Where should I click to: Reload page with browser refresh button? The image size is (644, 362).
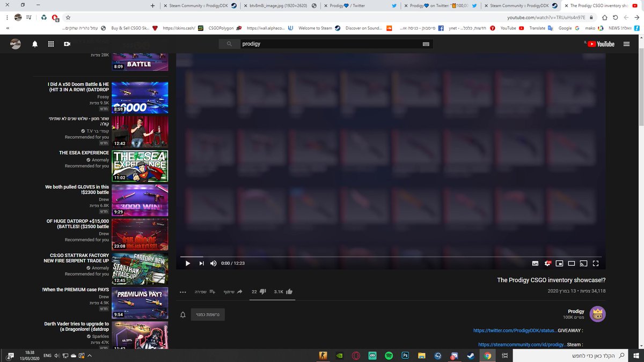pyautogui.click(x=616, y=18)
